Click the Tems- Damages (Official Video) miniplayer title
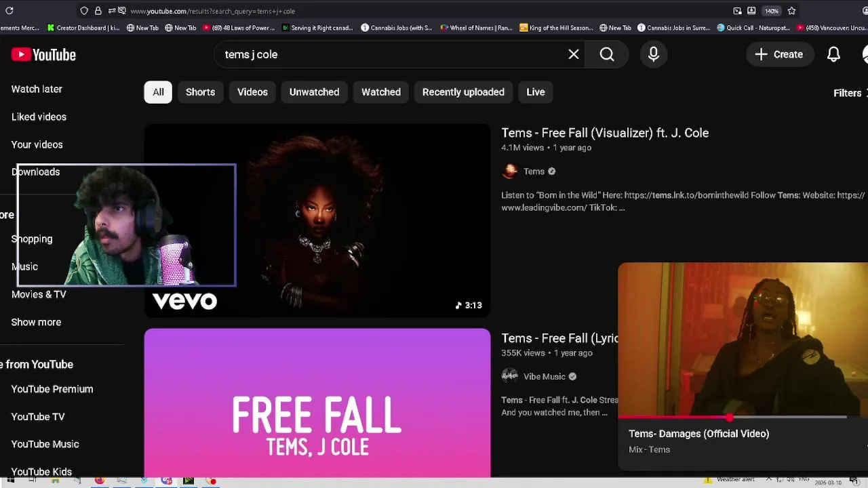Image resolution: width=868 pixels, height=488 pixels. pyautogui.click(x=698, y=434)
